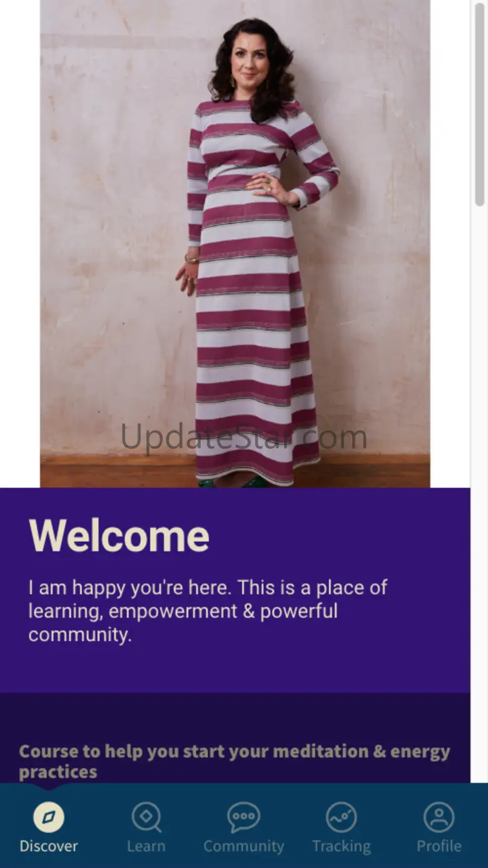Click the vertical scrollbar thumb
This screenshot has width=488, height=868.
pos(480,104)
